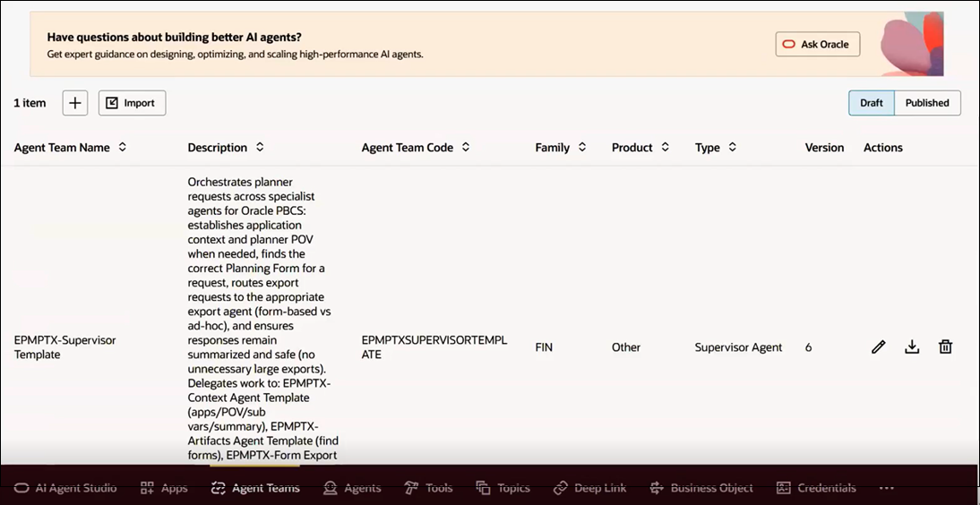Open the Apps tab
The height and width of the screenshot is (505, 980).
[x=164, y=488]
